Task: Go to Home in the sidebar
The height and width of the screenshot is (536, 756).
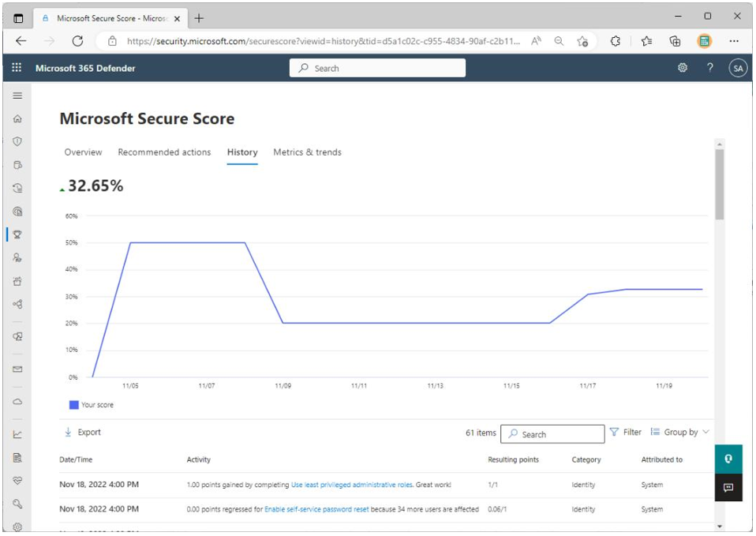Action: click(x=17, y=118)
